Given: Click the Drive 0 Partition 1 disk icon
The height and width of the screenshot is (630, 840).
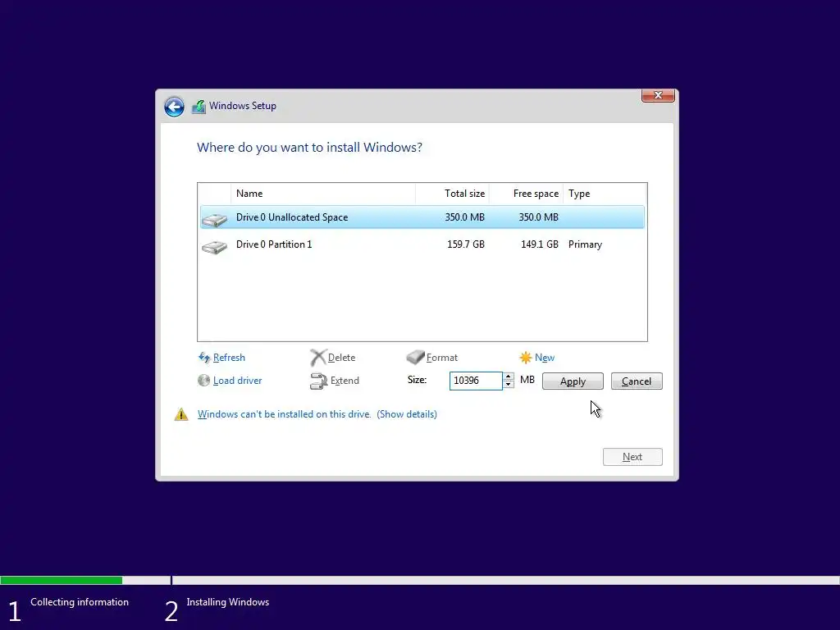Looking at the screenshot, I should (214, 246).
